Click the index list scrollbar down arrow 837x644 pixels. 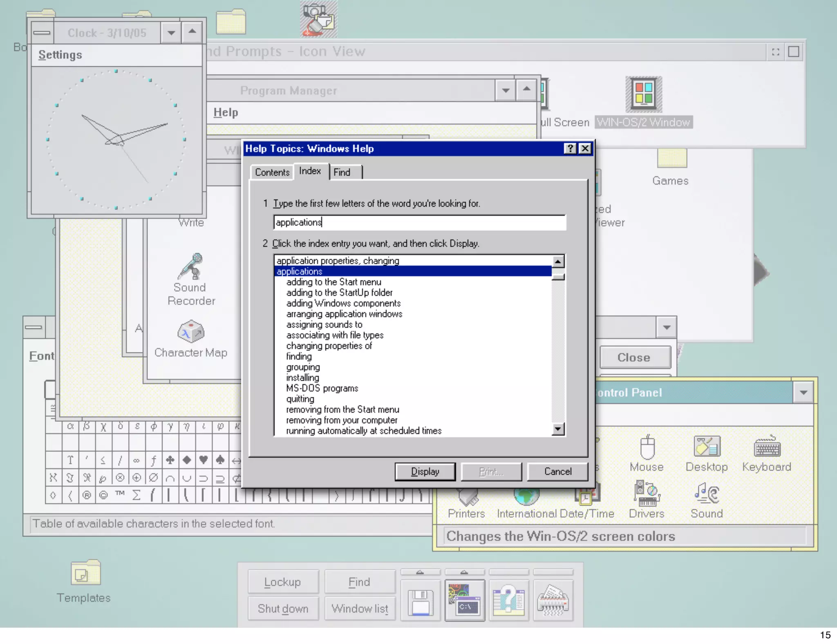[558, 429]
